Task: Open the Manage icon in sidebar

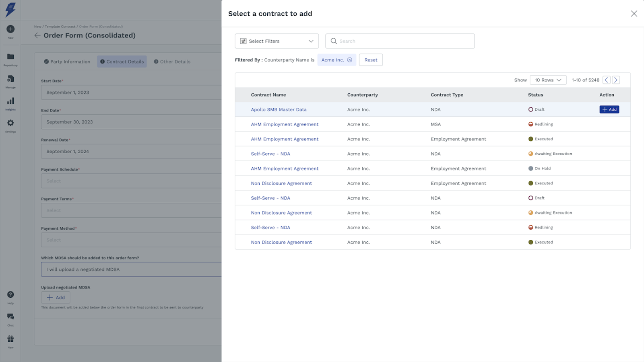Action: click(10, 79)
